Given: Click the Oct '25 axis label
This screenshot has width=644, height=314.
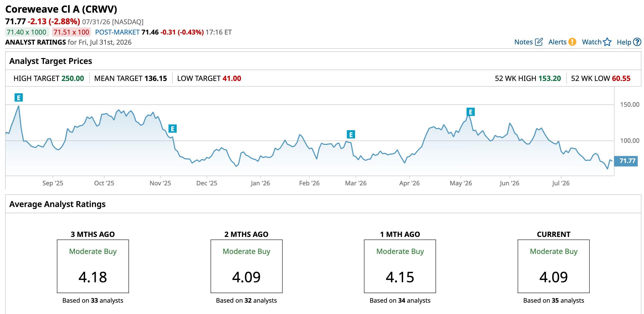Looking at the screenshot, I should click(x=104, y=183).
